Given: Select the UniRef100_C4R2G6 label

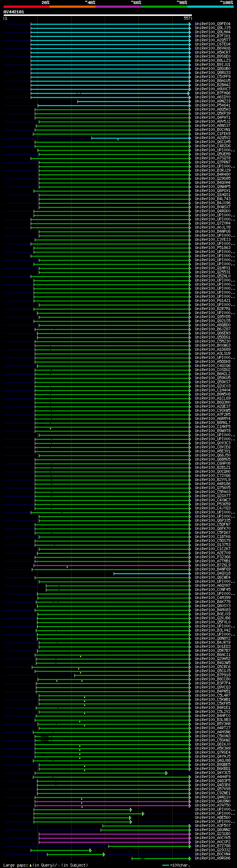Looking at the screenshot, I should click(x=213, y=146).
